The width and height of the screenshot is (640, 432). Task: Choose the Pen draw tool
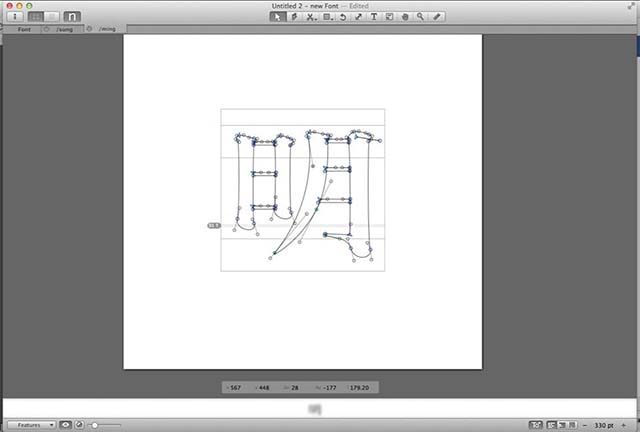click(294, 17)
